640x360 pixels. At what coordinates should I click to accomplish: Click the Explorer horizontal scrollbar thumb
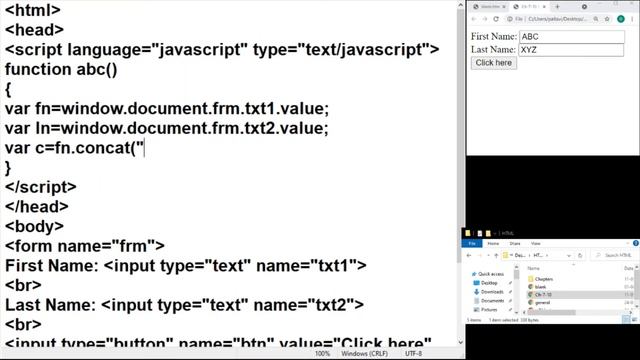click(x=552, y=313)
